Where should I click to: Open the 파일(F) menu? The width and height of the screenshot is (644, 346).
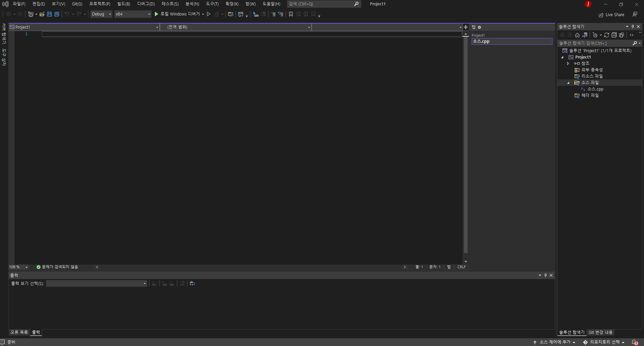coord(19,4)
